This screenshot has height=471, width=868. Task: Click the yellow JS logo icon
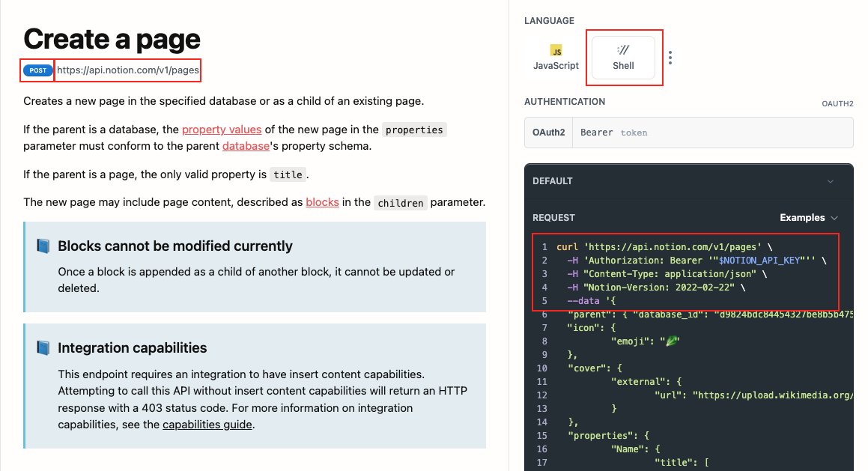tap(556, 50)
